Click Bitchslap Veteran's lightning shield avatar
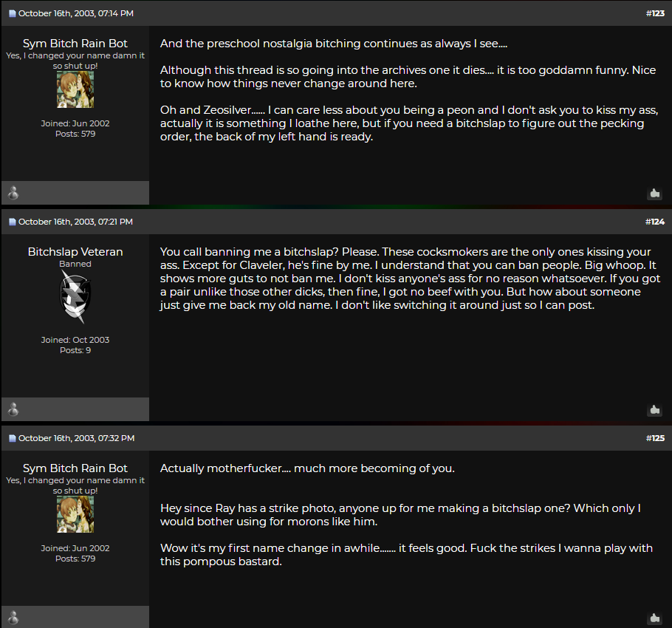Image resolution: width=672 pixels, height=628 pixels. tap(75, 297)
